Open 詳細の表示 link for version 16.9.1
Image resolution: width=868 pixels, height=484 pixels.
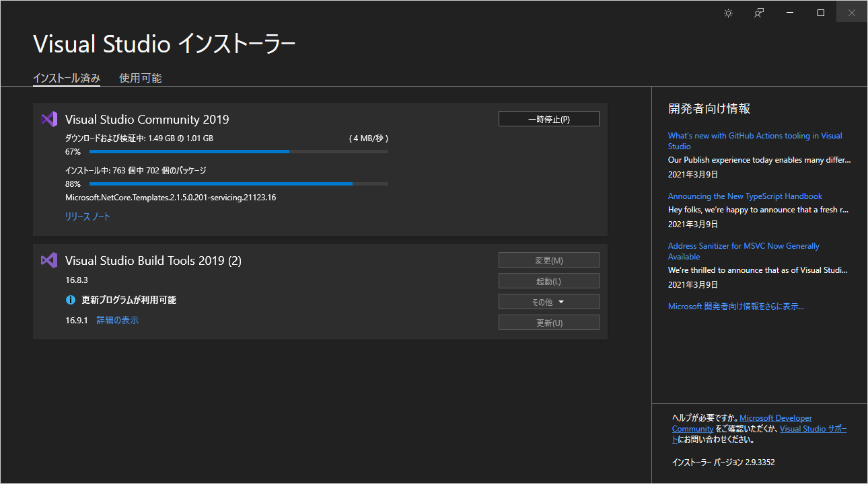[x=118, y=321]
